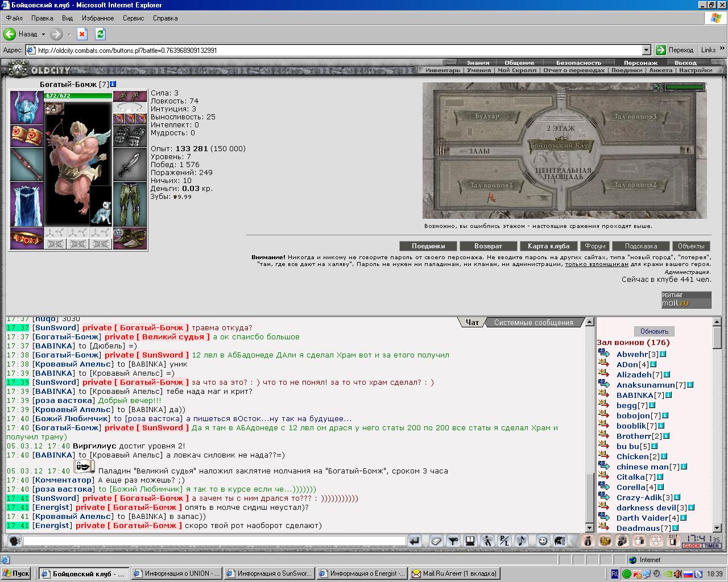Toggle the chat filter funnel icon
Screen dimensions: 728x582
click(x=453, y=541)
